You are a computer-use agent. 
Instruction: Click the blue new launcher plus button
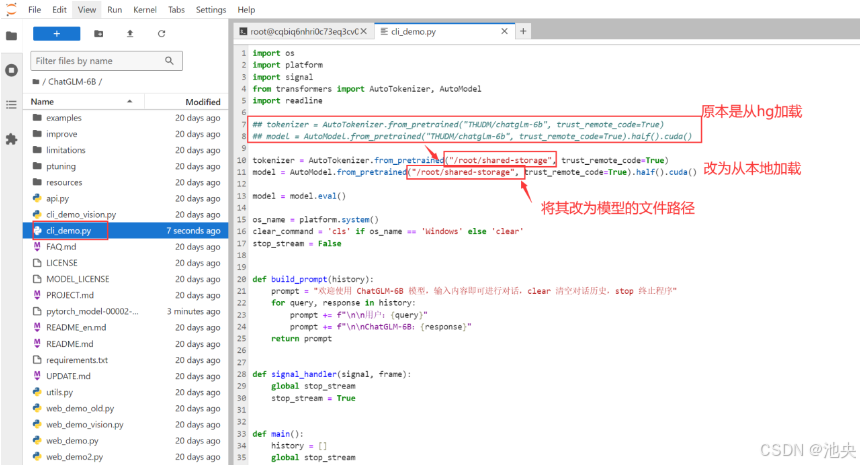click(x=56, y=33)
